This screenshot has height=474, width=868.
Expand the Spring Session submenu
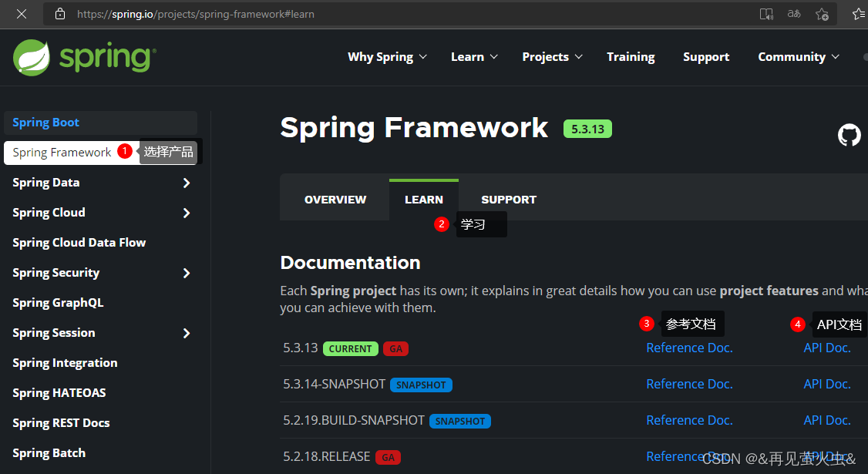186,333
